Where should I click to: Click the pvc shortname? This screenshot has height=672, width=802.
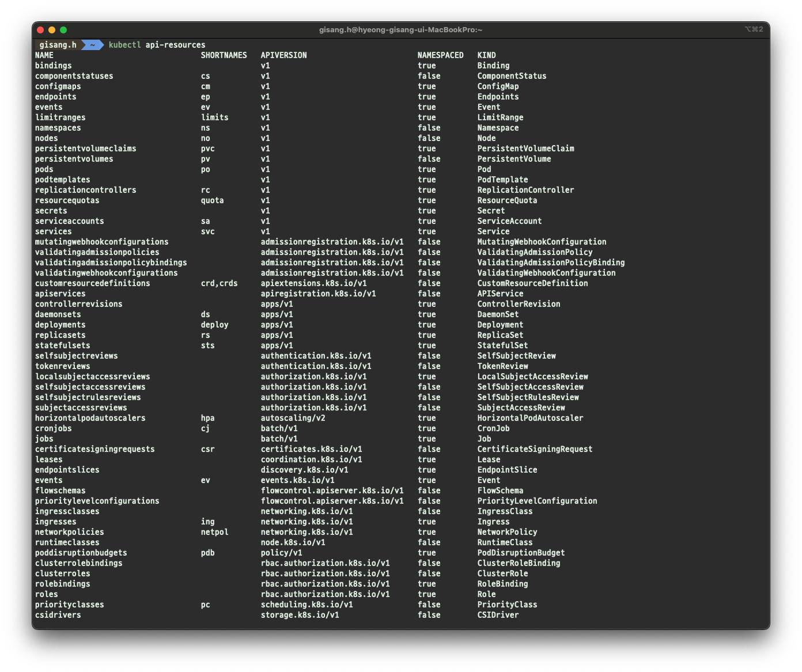click(208, 149)
